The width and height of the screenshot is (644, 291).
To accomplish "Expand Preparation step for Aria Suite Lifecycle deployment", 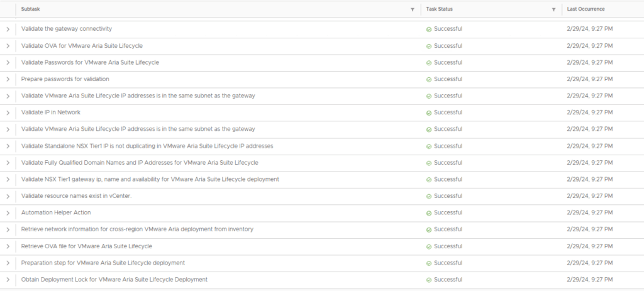I will (8, 263).
